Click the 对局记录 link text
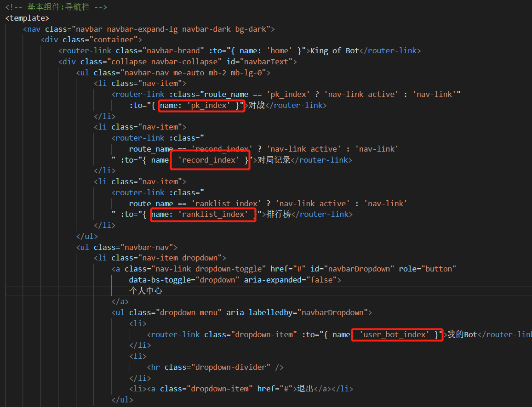532x407 pixels. point(274,160)
